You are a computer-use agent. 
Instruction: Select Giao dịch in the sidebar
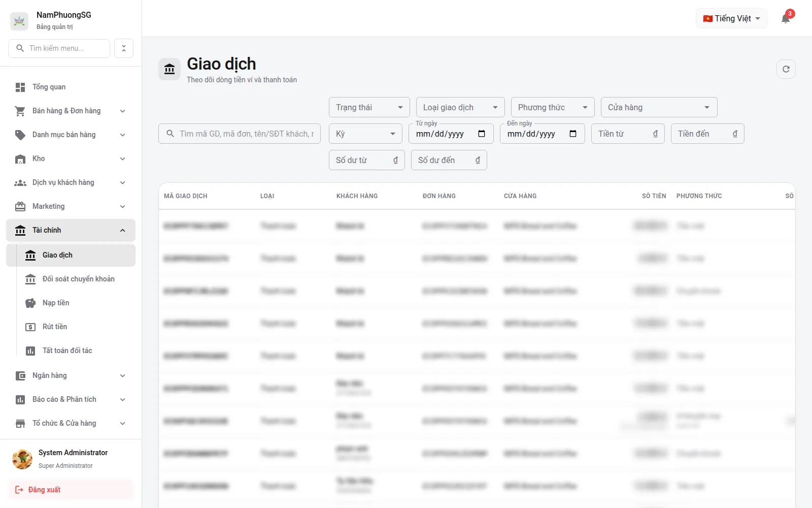point(71,255)
